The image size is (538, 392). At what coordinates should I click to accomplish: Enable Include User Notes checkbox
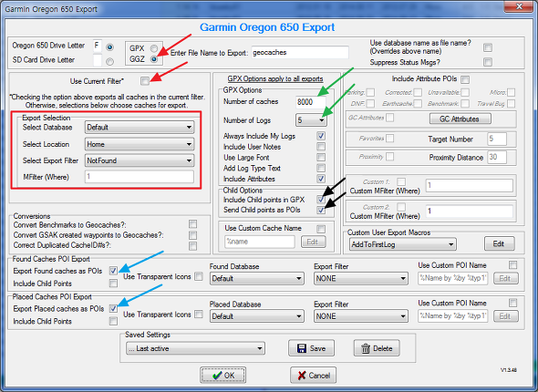pyautogui.click(x=321, y=147)
